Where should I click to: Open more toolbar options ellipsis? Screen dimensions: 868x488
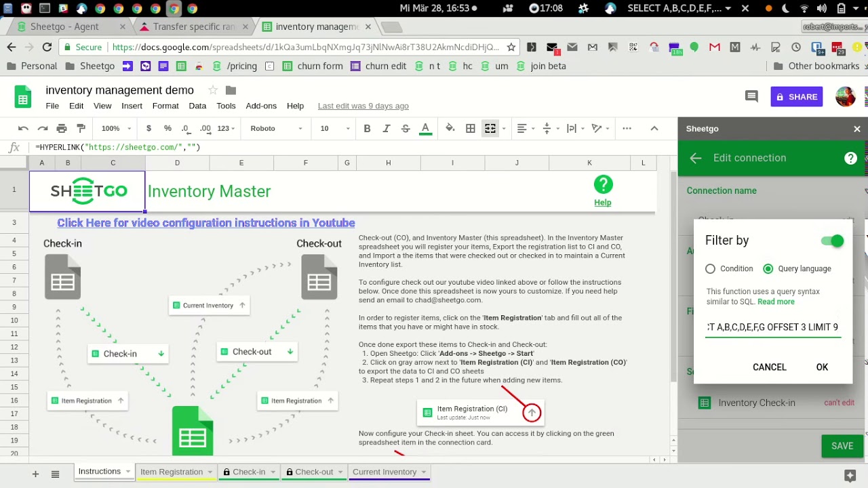click(627, 128)
